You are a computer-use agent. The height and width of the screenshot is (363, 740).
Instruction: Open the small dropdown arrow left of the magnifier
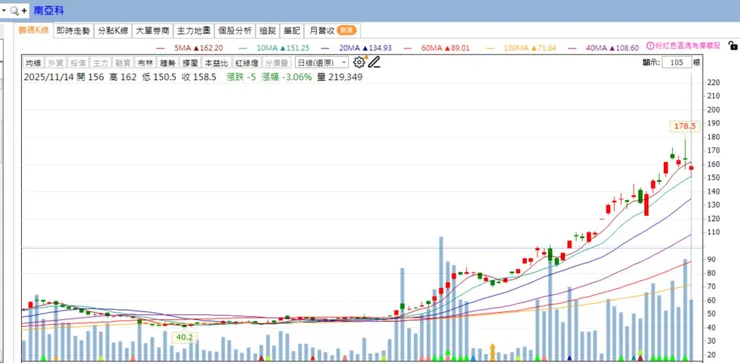(4, 10)
